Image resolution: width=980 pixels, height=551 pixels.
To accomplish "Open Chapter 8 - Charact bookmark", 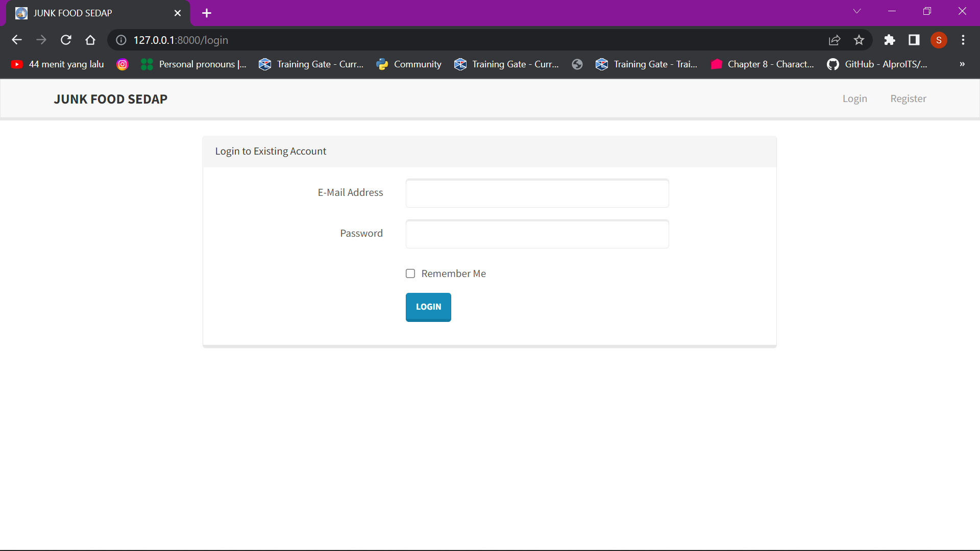I will click(x=763, y=64).
